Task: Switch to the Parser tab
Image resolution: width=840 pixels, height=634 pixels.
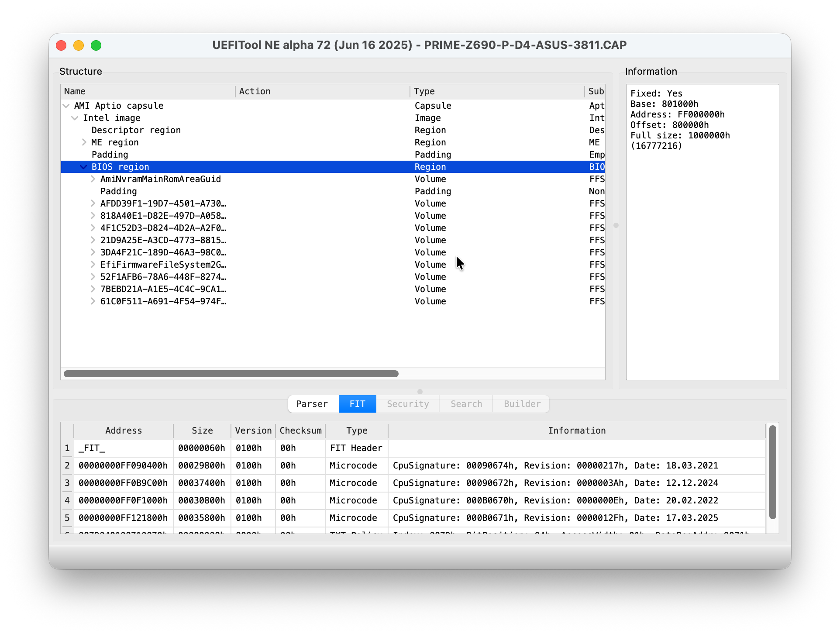Action: point(313,404)
